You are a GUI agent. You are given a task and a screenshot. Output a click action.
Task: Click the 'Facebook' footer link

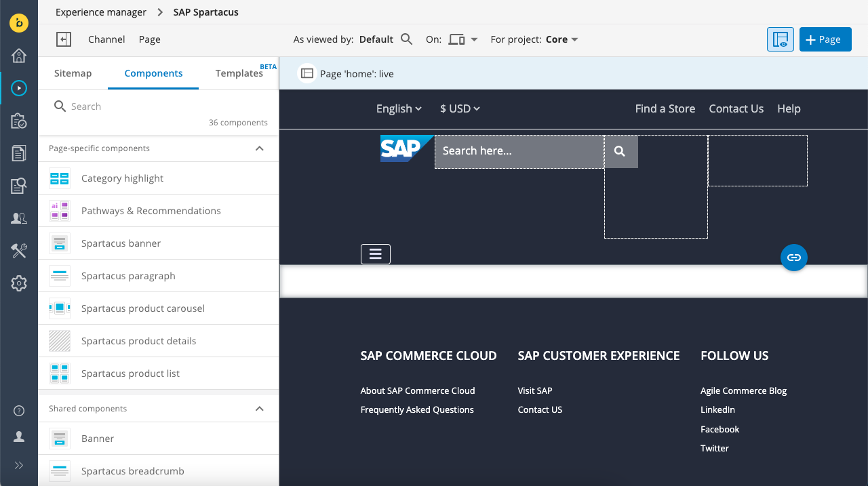click(x=719, y=429)
